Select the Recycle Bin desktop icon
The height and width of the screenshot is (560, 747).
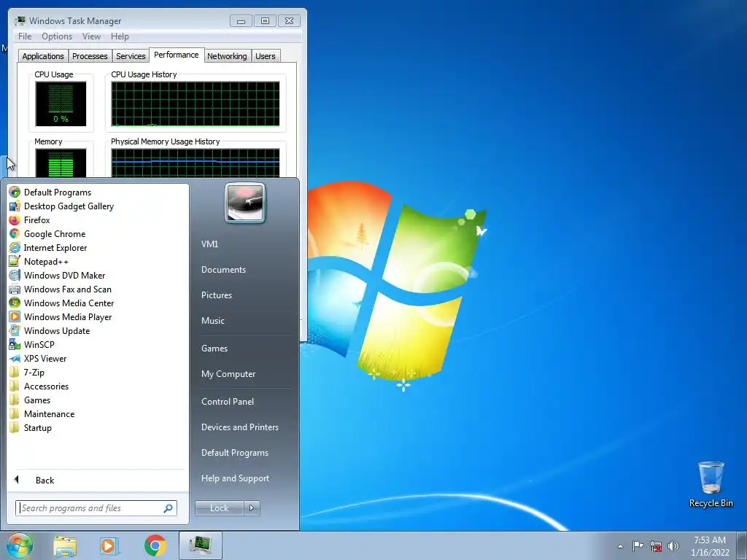coord(711,484)
